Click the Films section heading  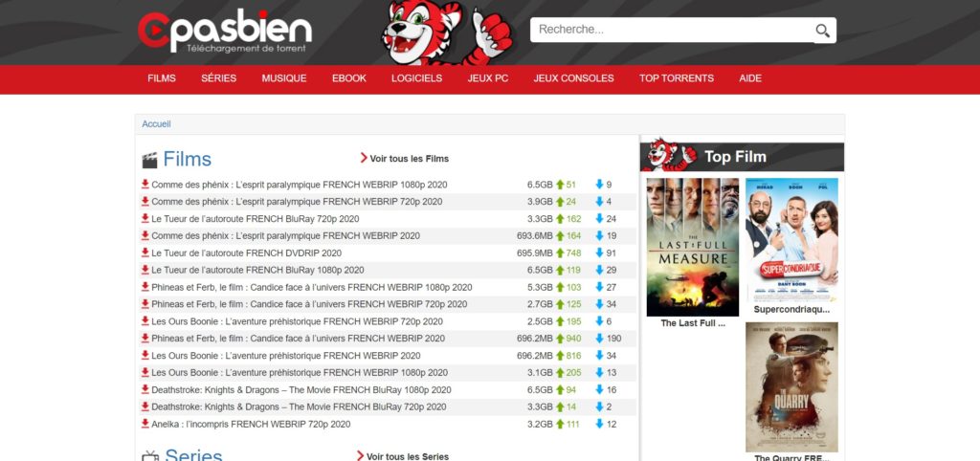pos(188,159)
